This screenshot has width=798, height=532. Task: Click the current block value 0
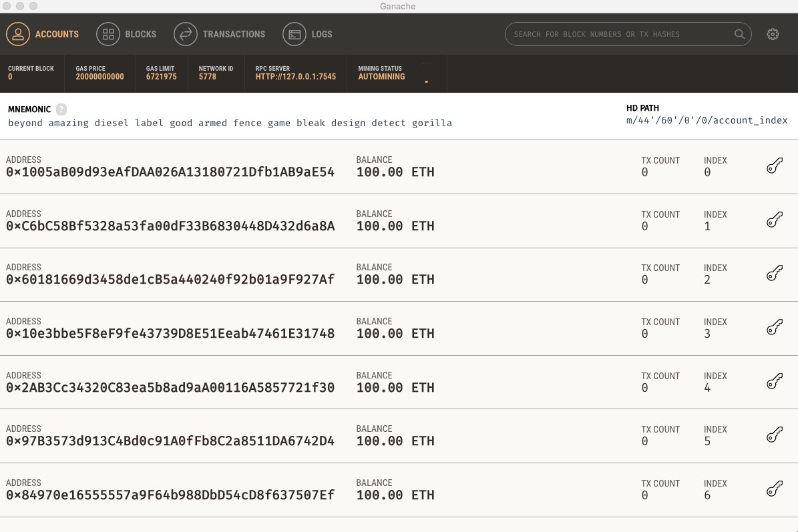tap(10, 77)
